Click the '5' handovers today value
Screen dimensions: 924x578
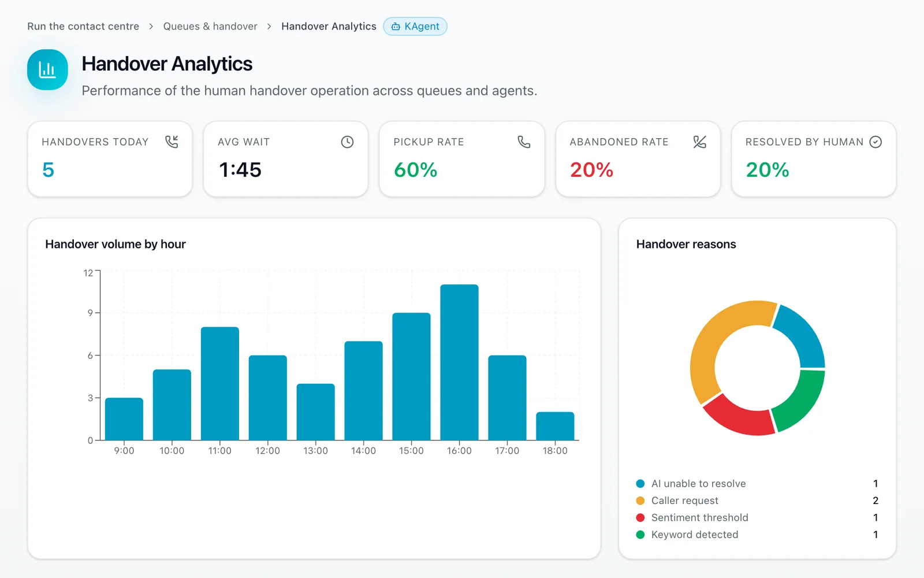[49, 170]
